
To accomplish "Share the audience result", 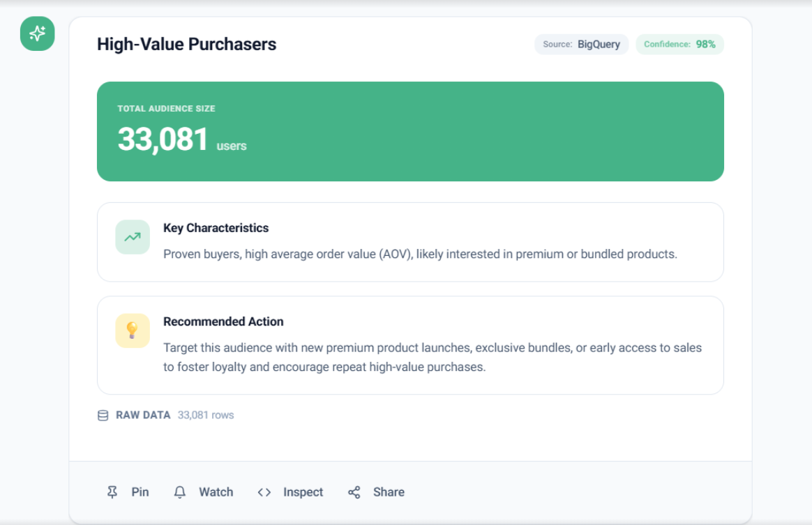I will (x=377, y=492).
